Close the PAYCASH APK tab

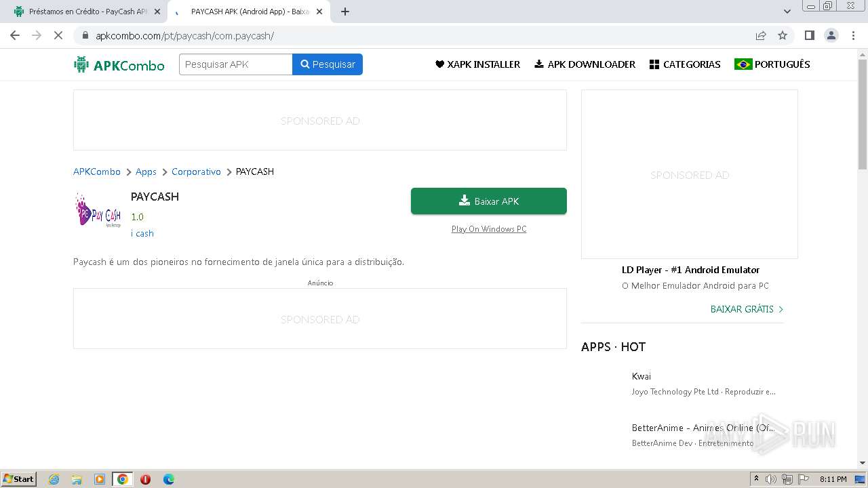(319, 12)
